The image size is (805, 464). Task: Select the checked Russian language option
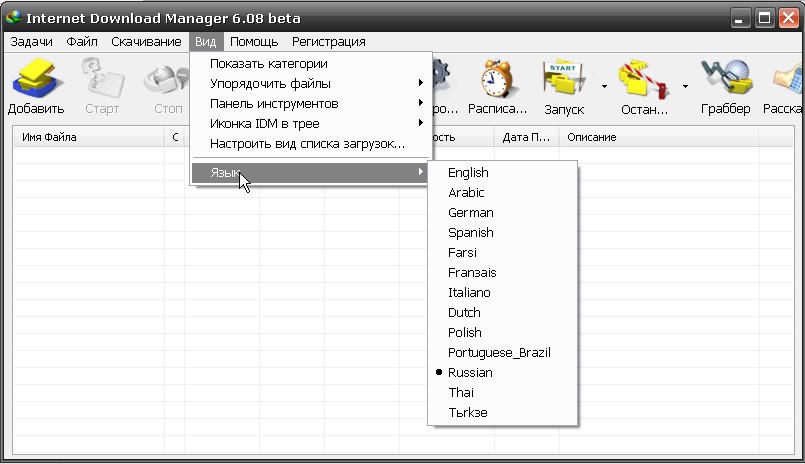(503, 373)
